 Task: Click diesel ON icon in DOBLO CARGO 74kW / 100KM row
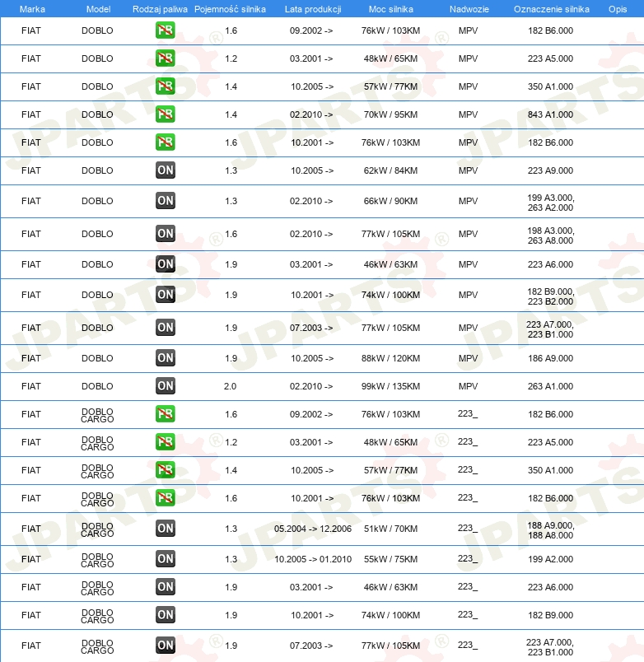coord(165,615)
